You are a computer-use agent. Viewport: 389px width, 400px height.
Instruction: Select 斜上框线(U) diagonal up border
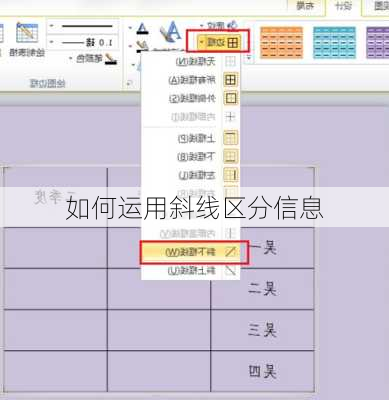click(191, 271)
